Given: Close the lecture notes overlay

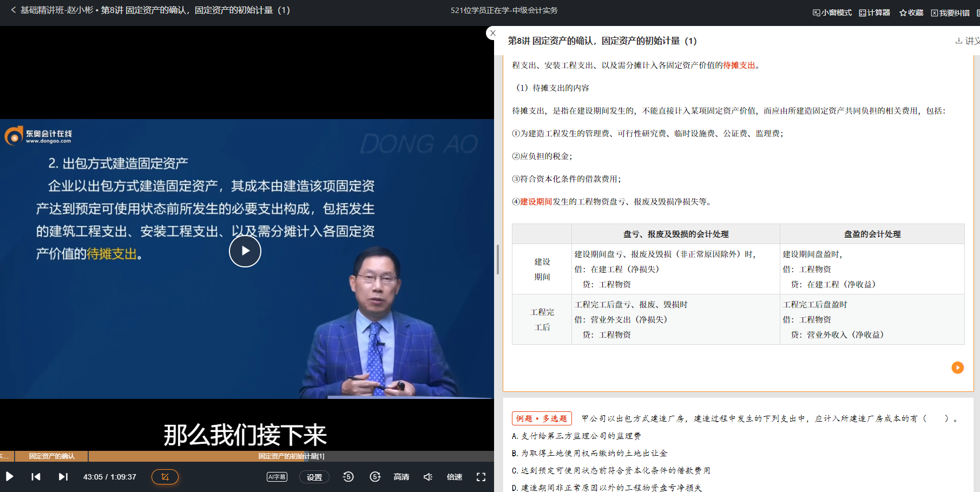Looking at the screenshot, I should pyautogui.click(x=492, y=33).
